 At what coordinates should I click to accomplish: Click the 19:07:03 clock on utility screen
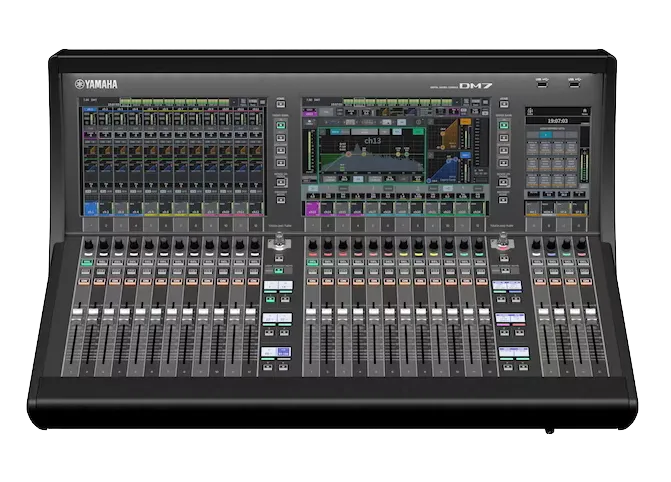(x=558, y=121)
